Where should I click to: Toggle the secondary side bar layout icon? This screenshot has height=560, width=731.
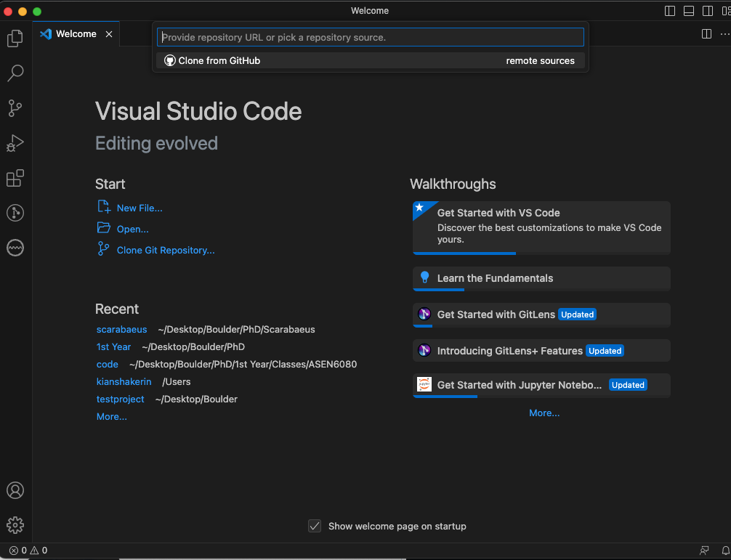708,11
